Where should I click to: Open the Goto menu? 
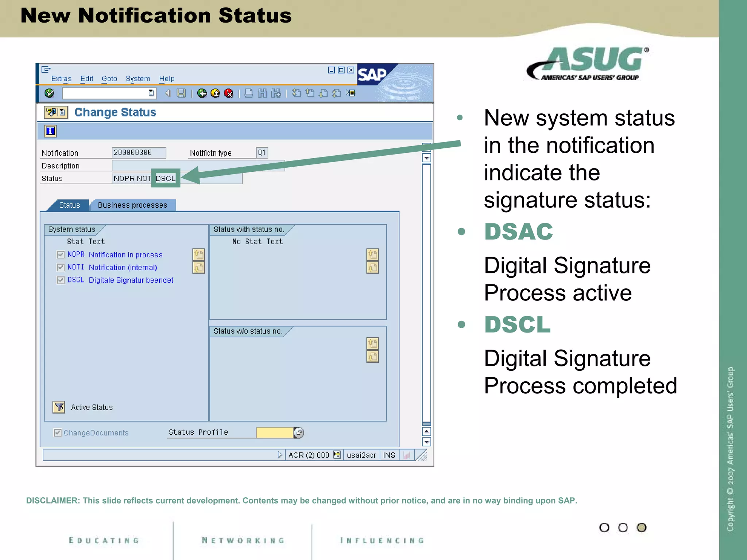point(109,79)
